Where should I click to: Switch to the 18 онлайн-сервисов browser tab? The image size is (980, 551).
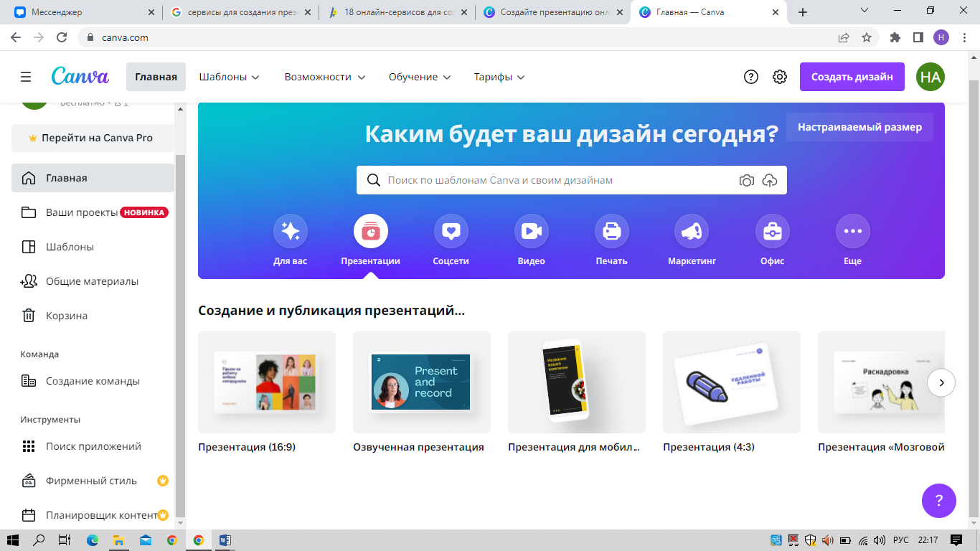[397, 12]
